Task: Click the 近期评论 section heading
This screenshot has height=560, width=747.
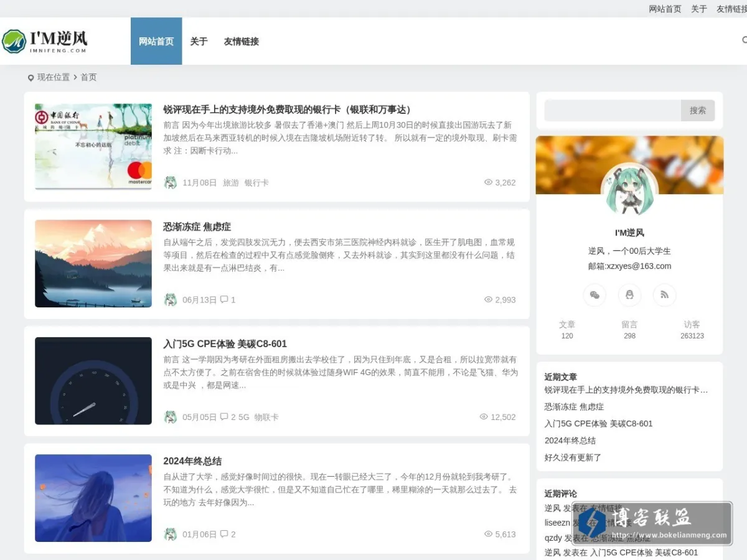Action: click(560, 493)
